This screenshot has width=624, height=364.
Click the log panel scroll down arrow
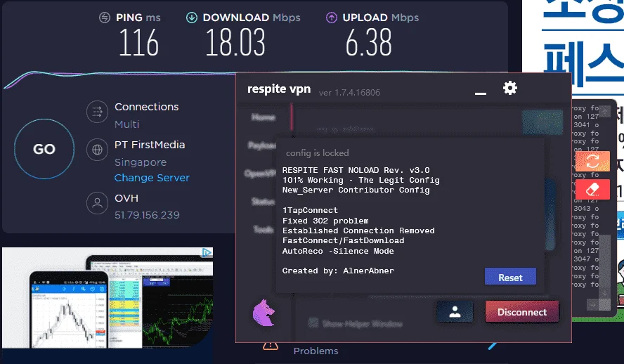pos(605,293)
